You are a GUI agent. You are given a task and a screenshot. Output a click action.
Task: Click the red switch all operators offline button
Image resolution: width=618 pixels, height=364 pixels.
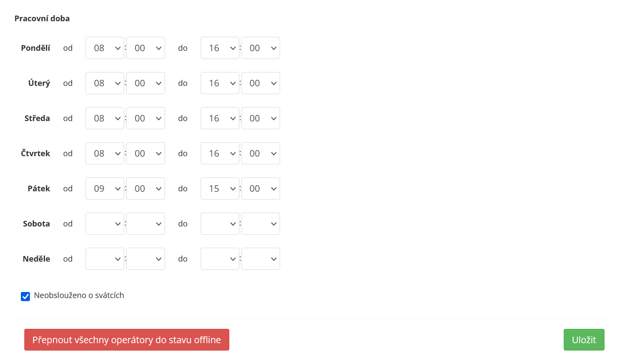[x=127, y=340]
